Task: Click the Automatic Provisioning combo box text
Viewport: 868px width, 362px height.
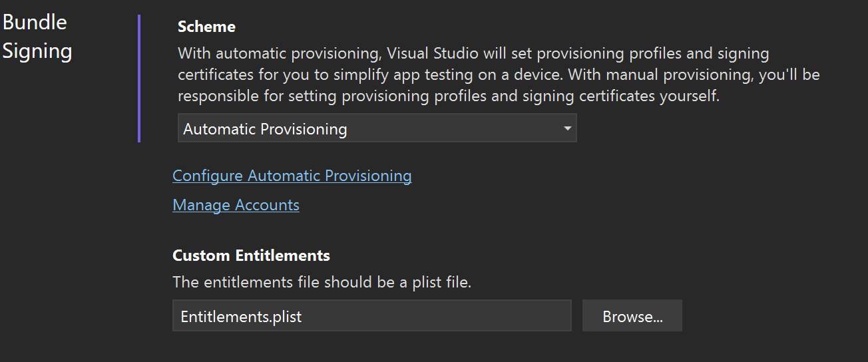Action: (x=265, y=129)
